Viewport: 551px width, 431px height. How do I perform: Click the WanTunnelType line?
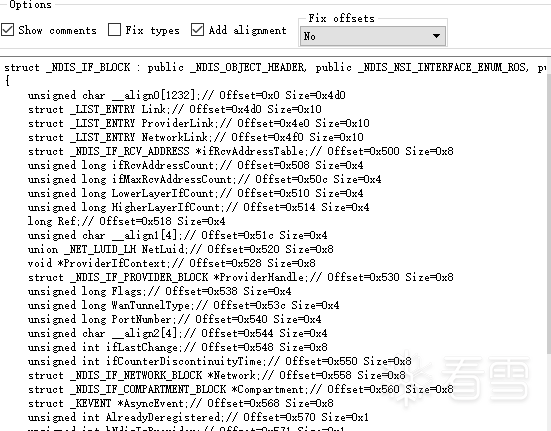[183, 306]
